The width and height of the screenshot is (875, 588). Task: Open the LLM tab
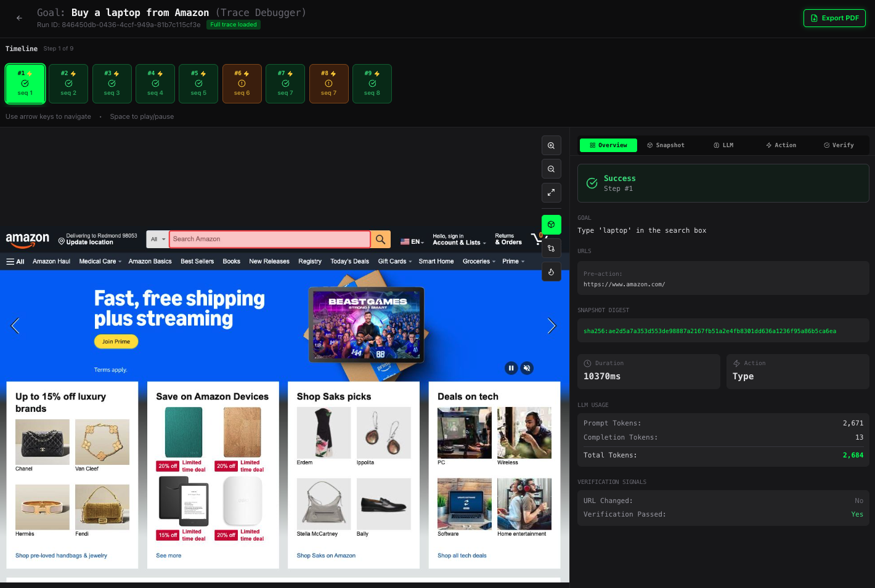(x=723, y=145)
